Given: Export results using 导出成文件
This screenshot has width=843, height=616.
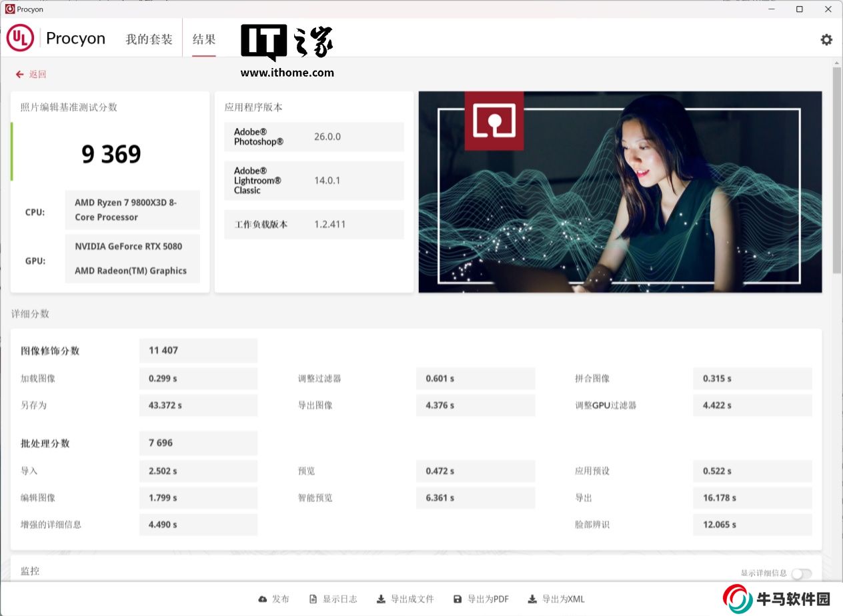Looking at the screenshot, I should [x=405, y=599].
